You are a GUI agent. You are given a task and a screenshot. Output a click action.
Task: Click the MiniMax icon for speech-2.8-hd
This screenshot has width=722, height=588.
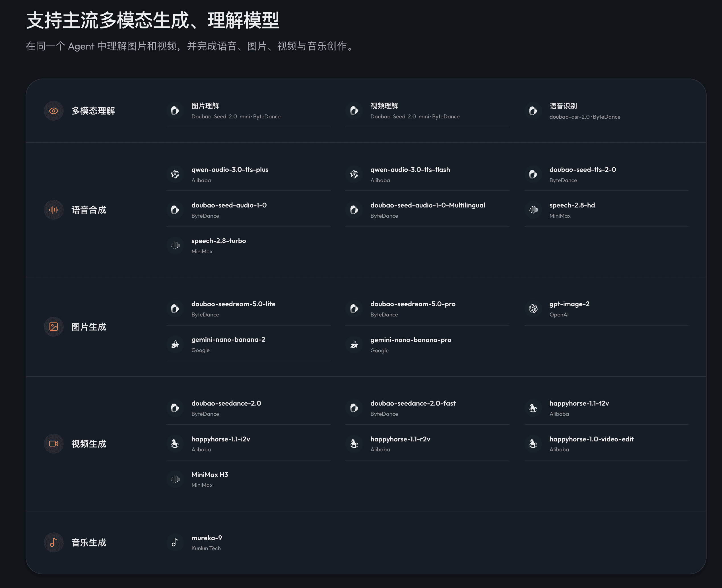point(533,210)
